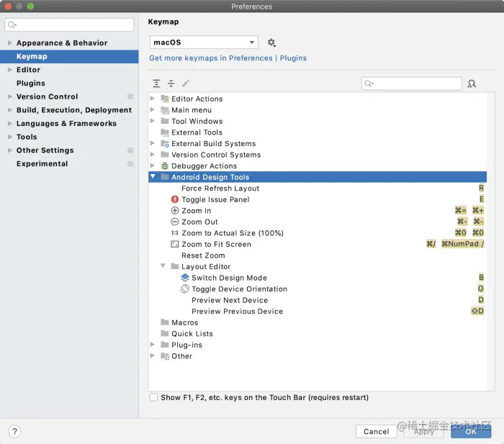The image size is (504, 444).
Task: Open the Plugins link
Action: (x=293, y=58)
